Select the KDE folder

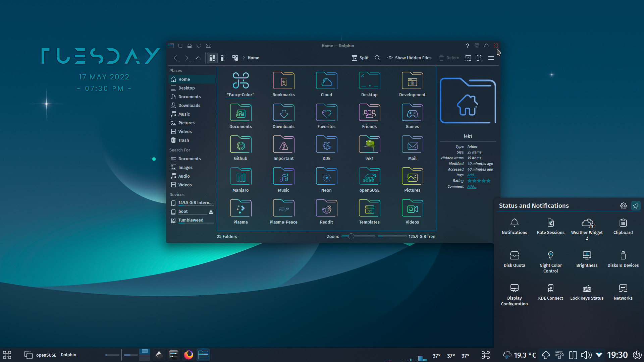[326, 148]
